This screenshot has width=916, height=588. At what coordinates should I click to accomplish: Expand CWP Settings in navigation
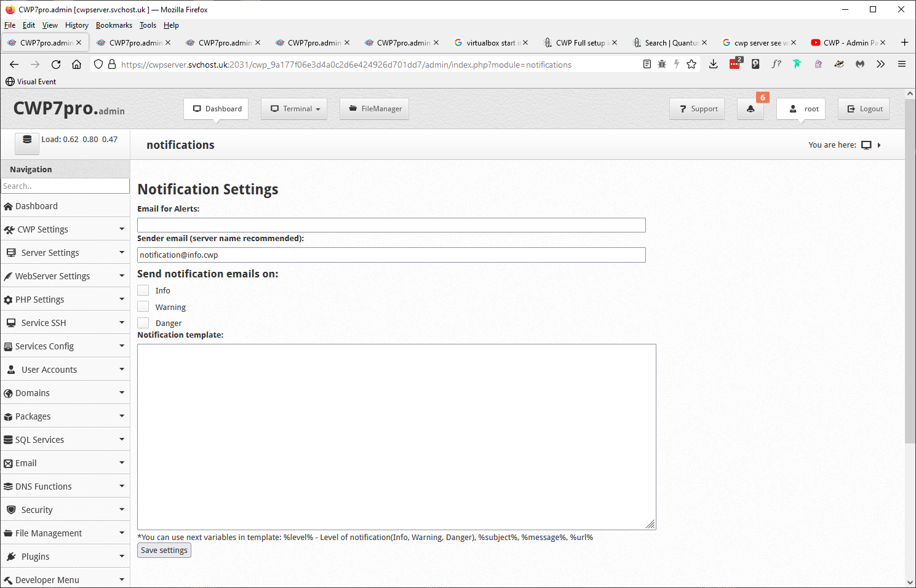pos(65,229)
